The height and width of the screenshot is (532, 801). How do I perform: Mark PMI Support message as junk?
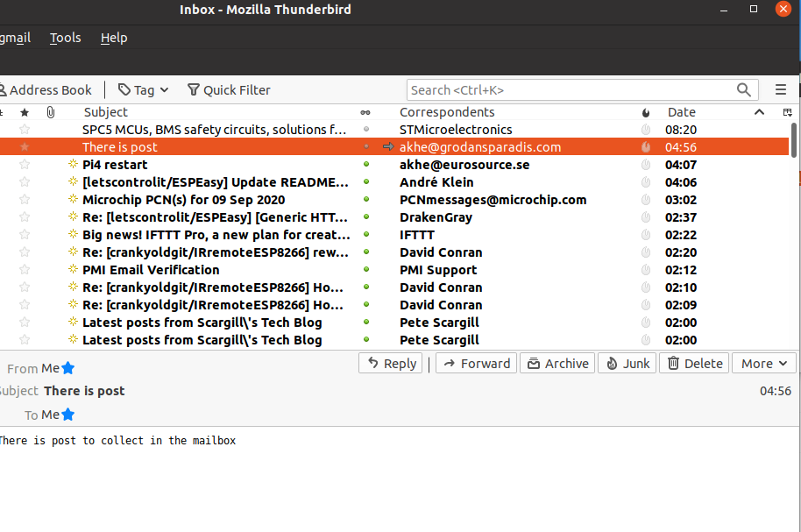tap(646, 270)
